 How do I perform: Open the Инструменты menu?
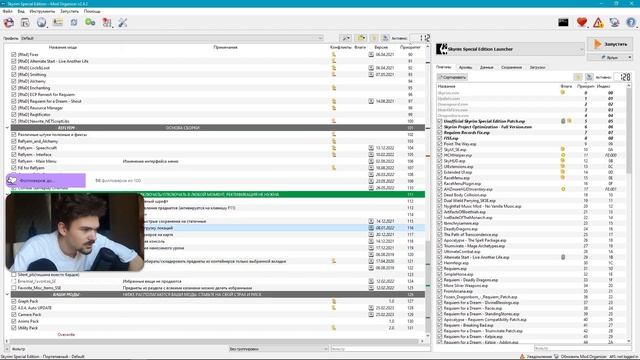coord(42,11)
